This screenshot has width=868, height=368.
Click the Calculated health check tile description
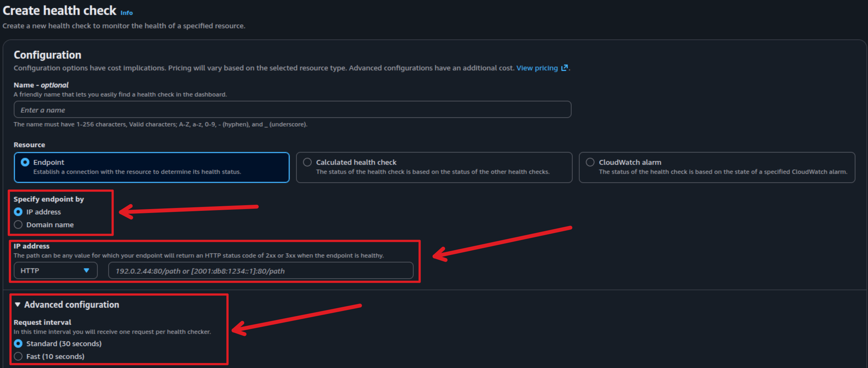coord(432,172)
